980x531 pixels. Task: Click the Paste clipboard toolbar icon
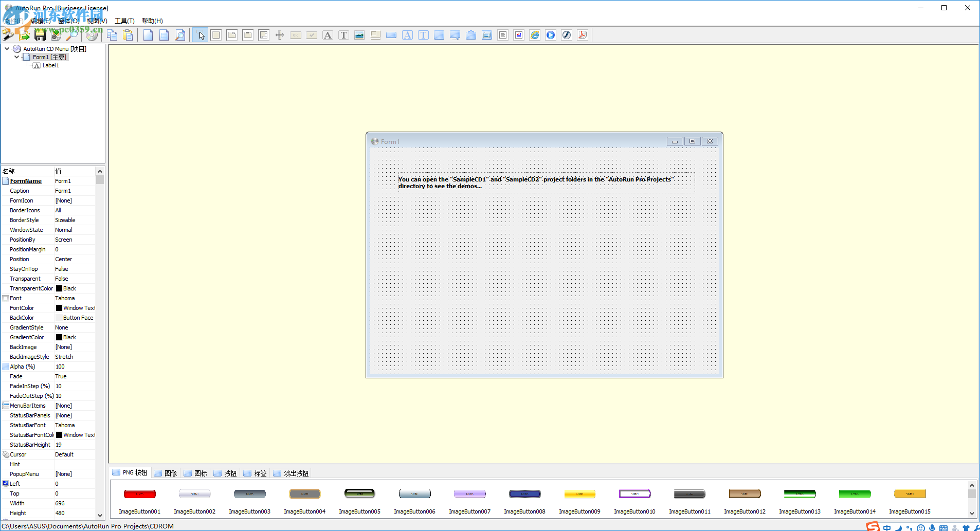(128, 35)
